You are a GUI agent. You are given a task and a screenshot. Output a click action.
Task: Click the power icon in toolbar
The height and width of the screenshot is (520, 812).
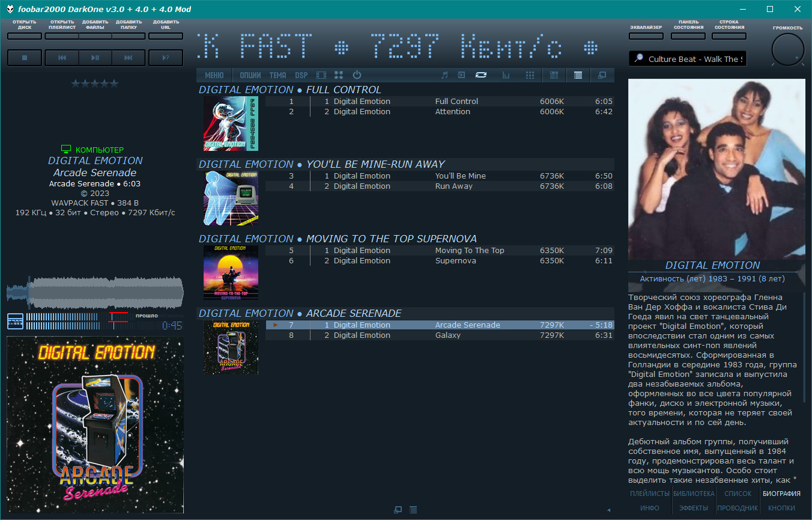[x=357, y=75]
